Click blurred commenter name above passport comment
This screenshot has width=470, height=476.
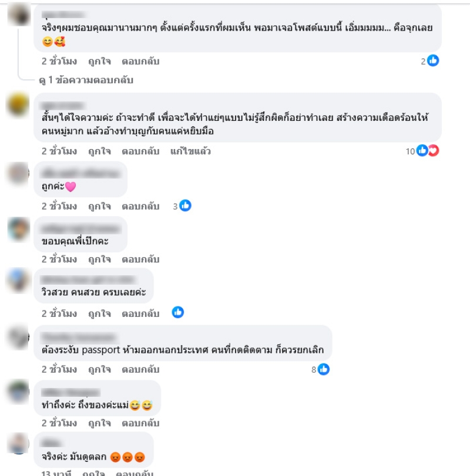pos(78,337)
